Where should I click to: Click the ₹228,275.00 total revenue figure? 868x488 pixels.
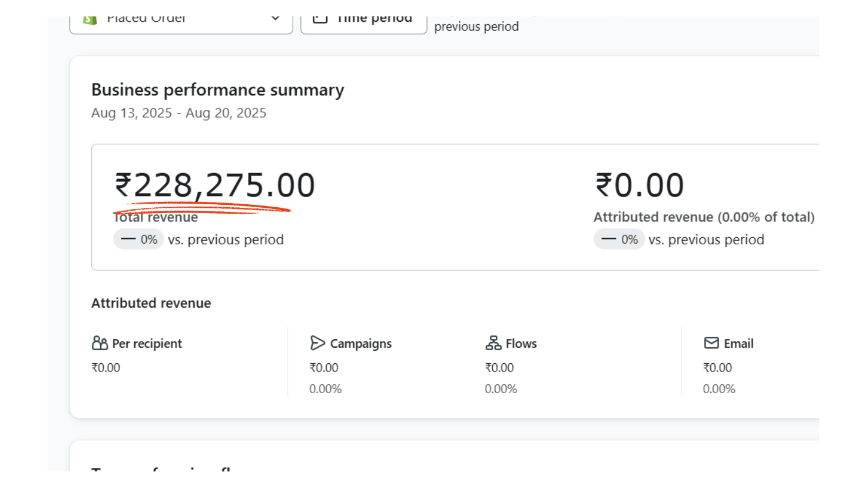[215, 185]
